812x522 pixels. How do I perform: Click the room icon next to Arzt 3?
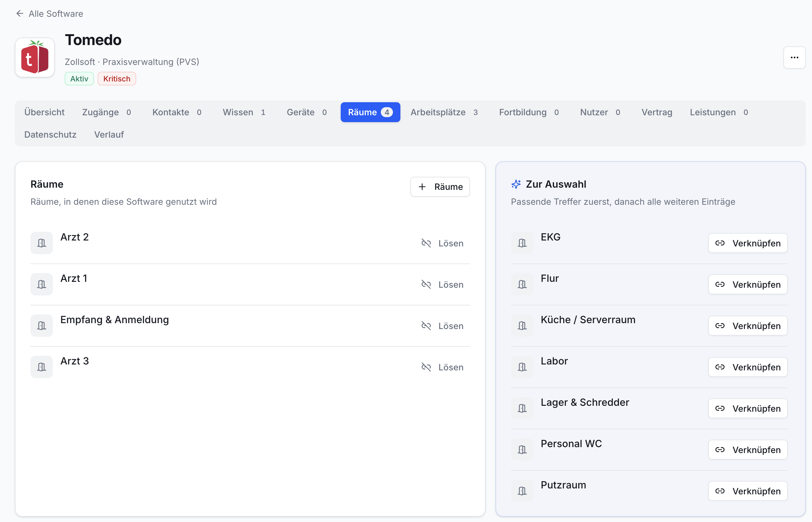[x=42, y=367]
